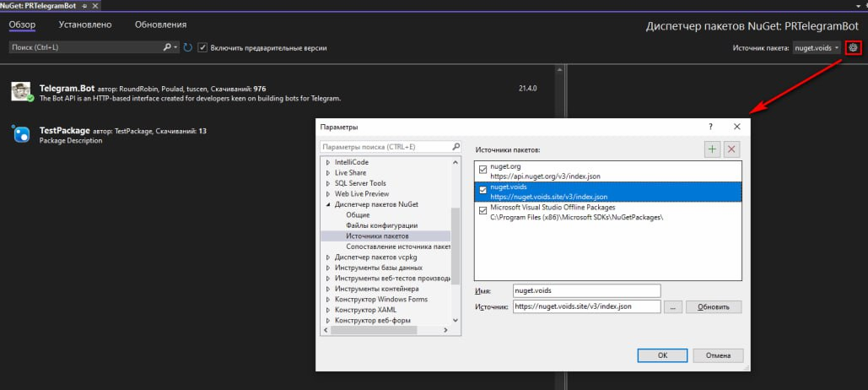
Task: Expand 'Конструктор веб-форм' tree node
Action: 329,320
